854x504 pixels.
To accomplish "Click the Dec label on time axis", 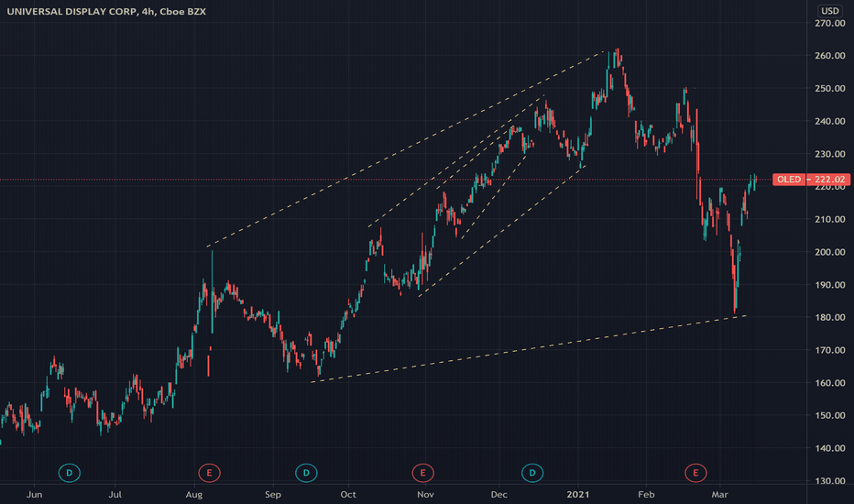I will point(498,495).
